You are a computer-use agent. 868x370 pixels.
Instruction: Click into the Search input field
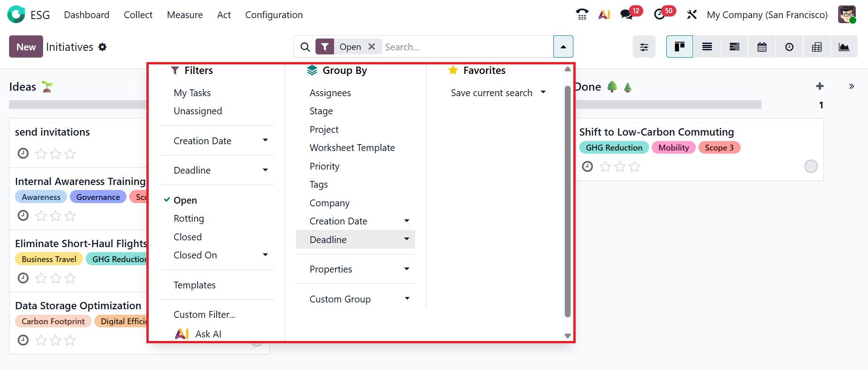pos(467,47)
